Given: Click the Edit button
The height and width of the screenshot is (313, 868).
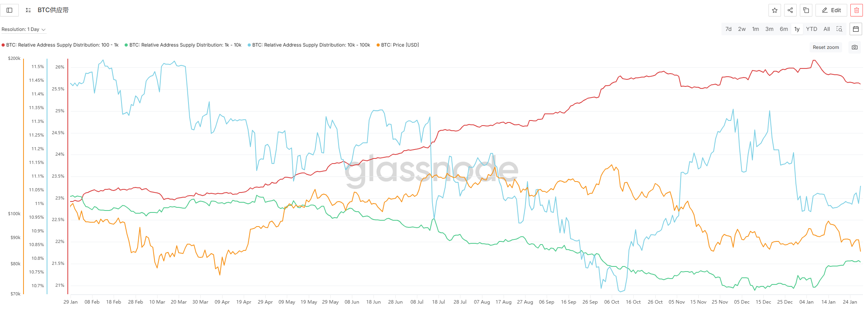Looking at the screenshot, I should click(x=831, y=10).
